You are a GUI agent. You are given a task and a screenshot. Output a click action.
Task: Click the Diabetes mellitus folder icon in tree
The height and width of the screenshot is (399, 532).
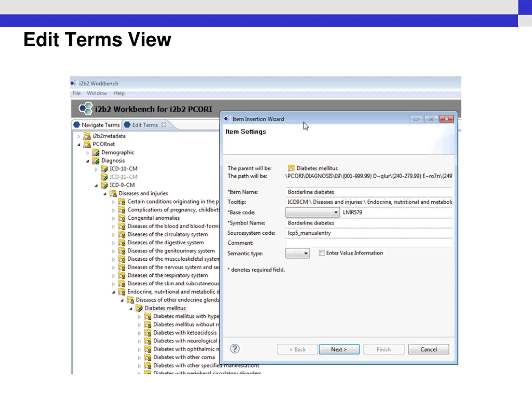point(139,308)
